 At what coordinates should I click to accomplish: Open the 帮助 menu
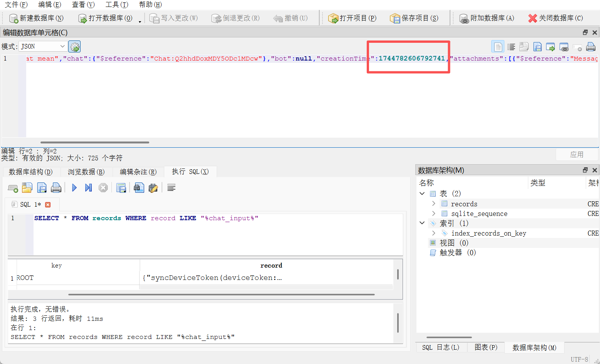[150, 5]
